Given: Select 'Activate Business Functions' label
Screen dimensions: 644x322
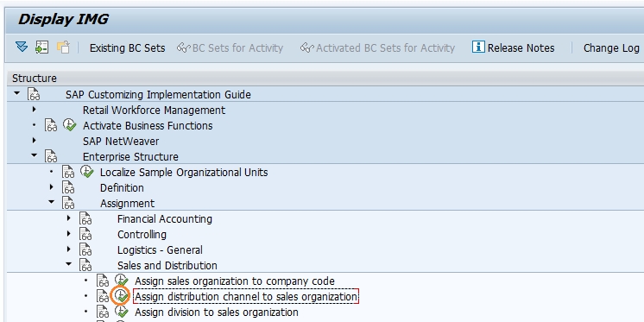Looking at the screenshot, I should 148,126.
